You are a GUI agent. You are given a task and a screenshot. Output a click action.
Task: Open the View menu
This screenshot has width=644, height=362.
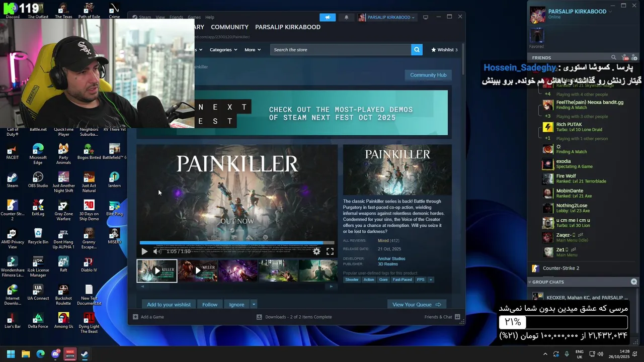click(x=160, y=17)
